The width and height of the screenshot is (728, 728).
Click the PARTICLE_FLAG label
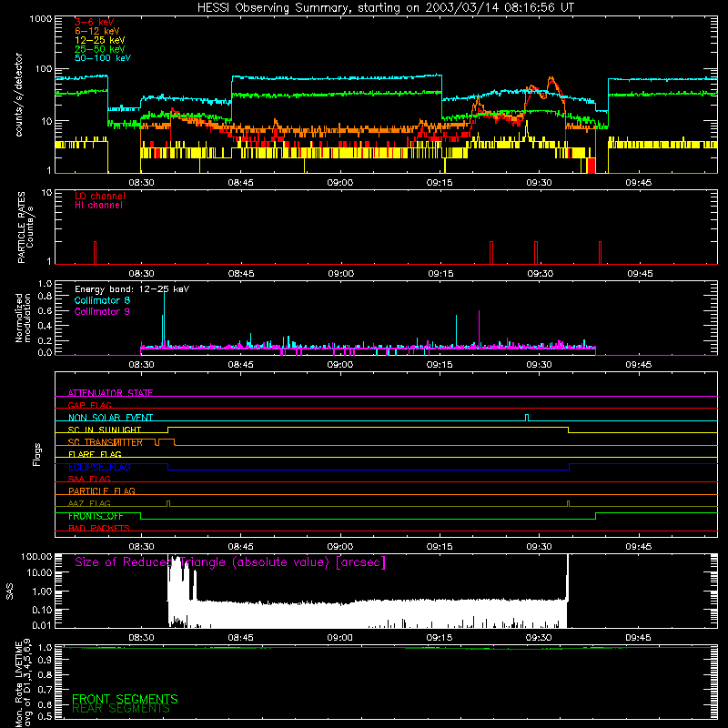102,490
